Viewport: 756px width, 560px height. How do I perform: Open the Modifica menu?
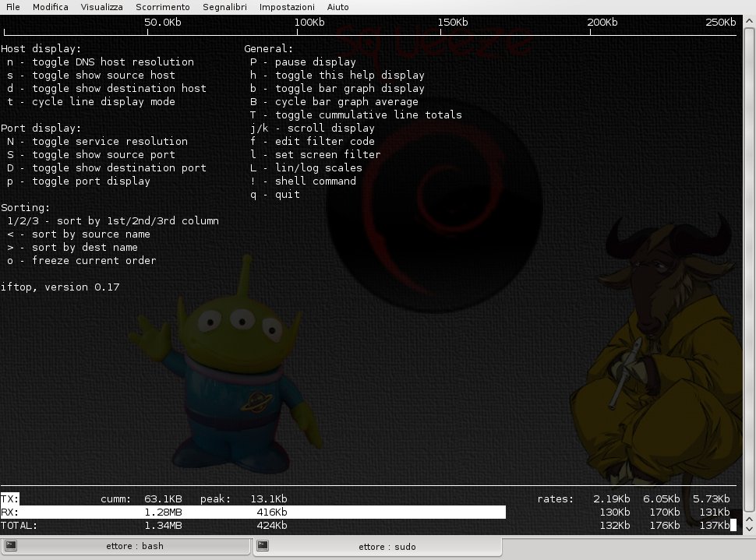pos(50,7)
